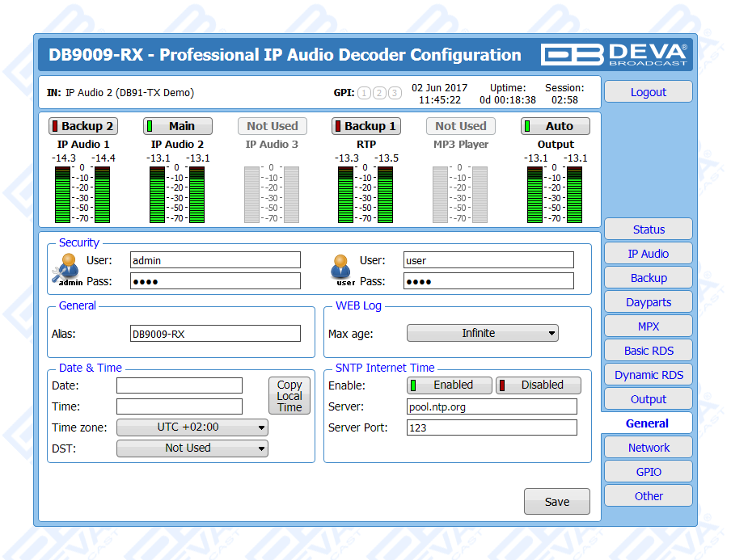Click GPI indicator 1
The height and width of the screenshot is (560, 731).
[x=364, y=93]
